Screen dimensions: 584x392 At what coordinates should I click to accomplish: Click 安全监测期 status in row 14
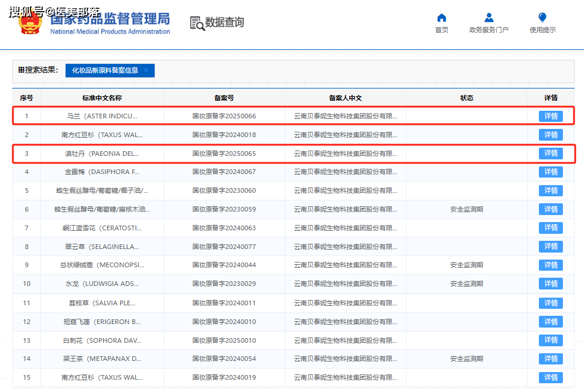tap(467, 359)
